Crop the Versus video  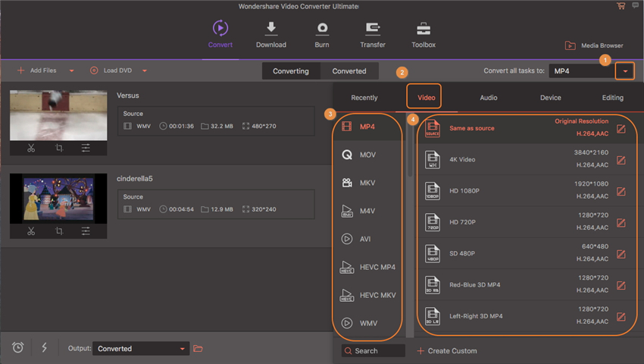59,148
